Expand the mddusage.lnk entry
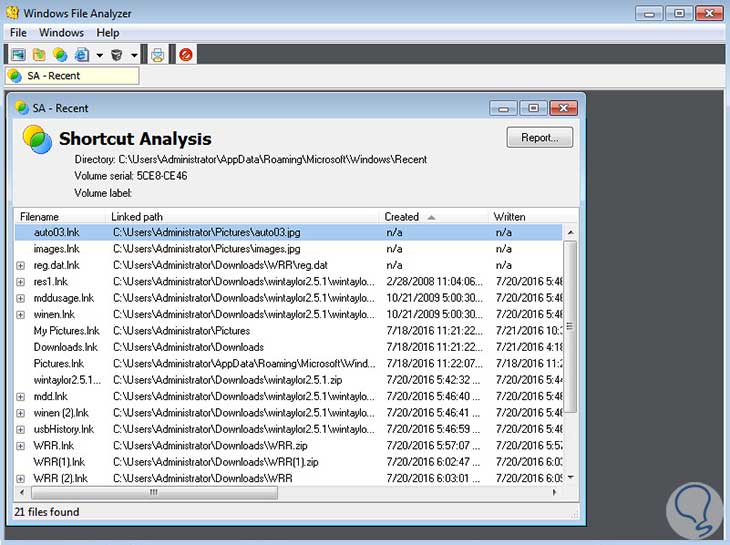This screenshot has height=545, width=730. [x=20, y=298]
